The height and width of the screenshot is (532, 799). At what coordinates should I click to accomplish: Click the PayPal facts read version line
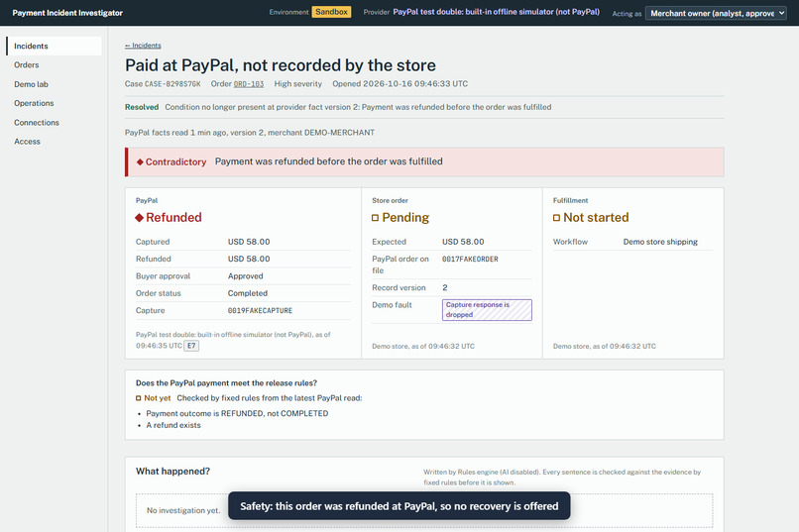tap(249, 133)
